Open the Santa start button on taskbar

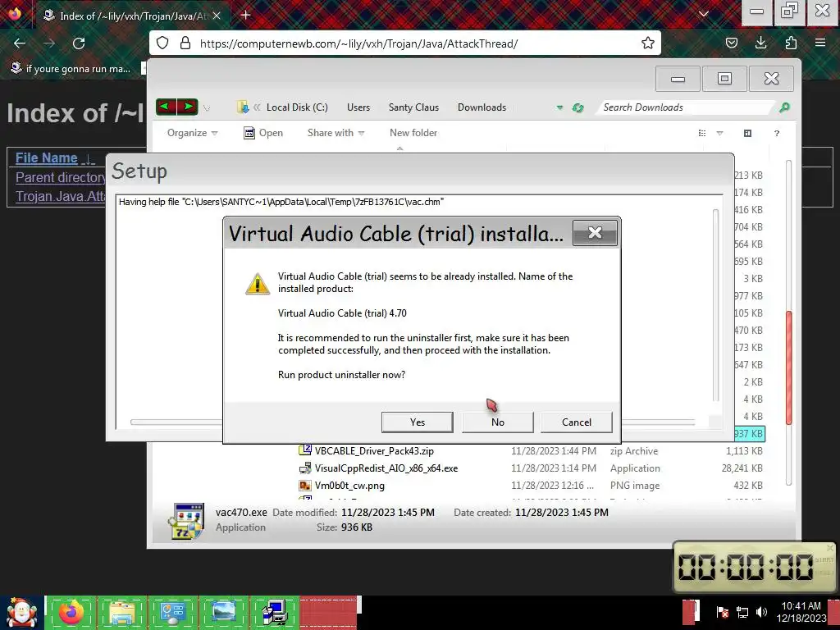tap(21, 613)
